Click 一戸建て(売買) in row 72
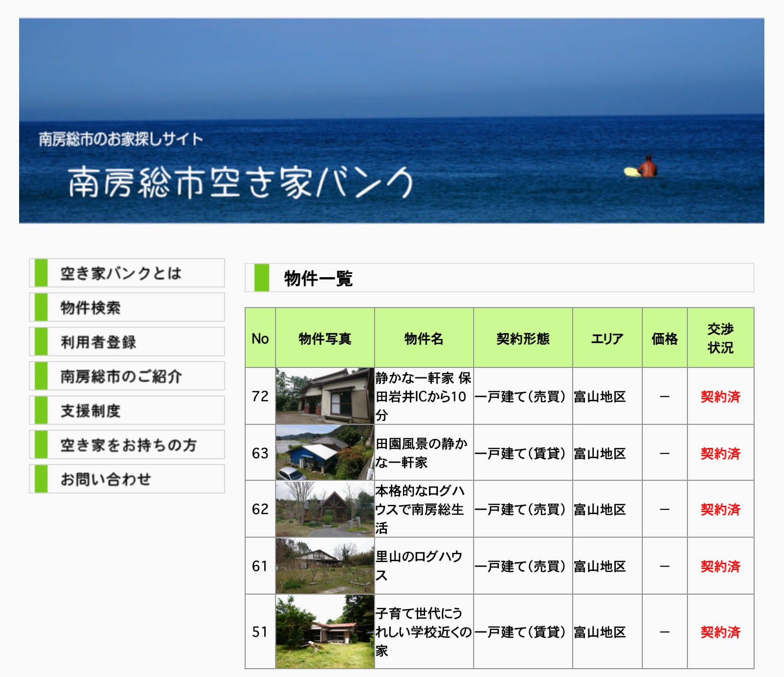 point(520,396)
